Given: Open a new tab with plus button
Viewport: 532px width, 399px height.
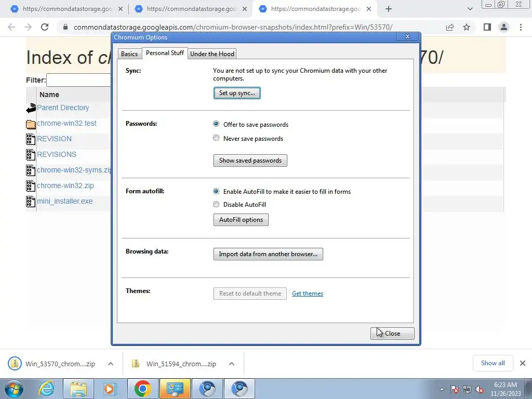Looking at the screenshot, I should pos(389,9).
